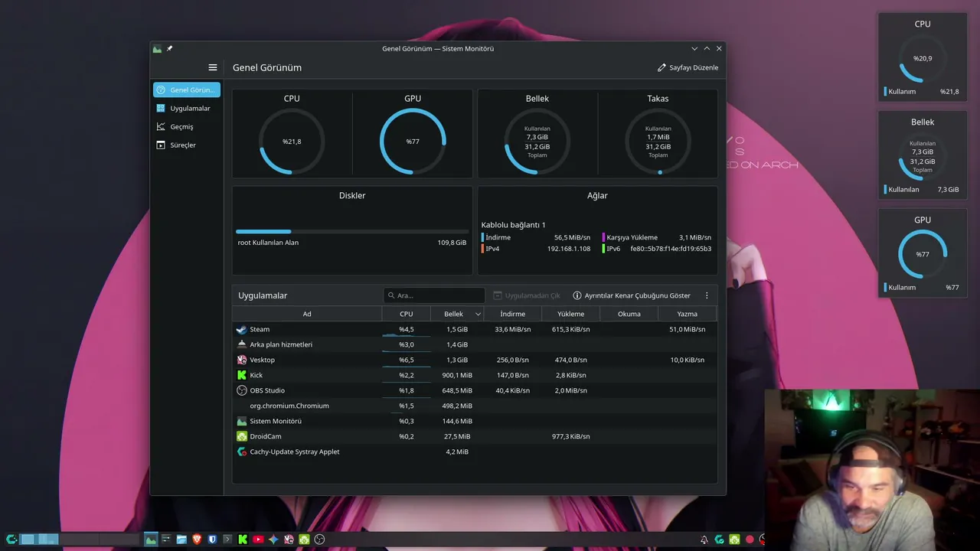Image resolution: width=980 pixels, height=551 pixels.
Task: Click the System Monitor app icon in title bar
Action: (157, 48)
